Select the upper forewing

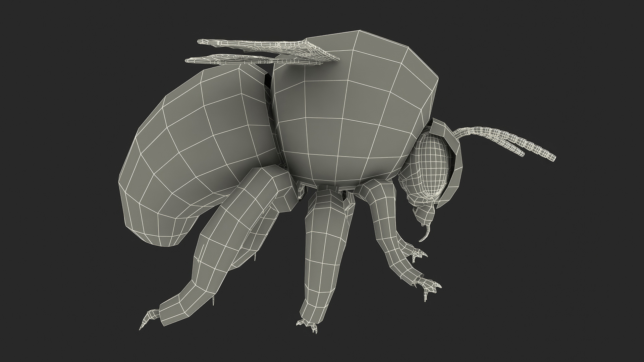click(268, 45)
